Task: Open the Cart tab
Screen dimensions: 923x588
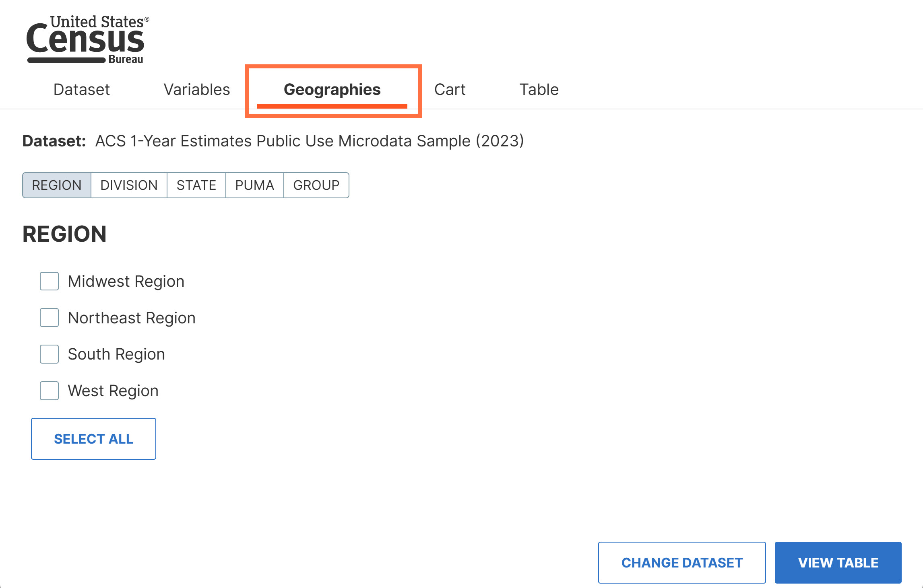Action: point(450,89)
